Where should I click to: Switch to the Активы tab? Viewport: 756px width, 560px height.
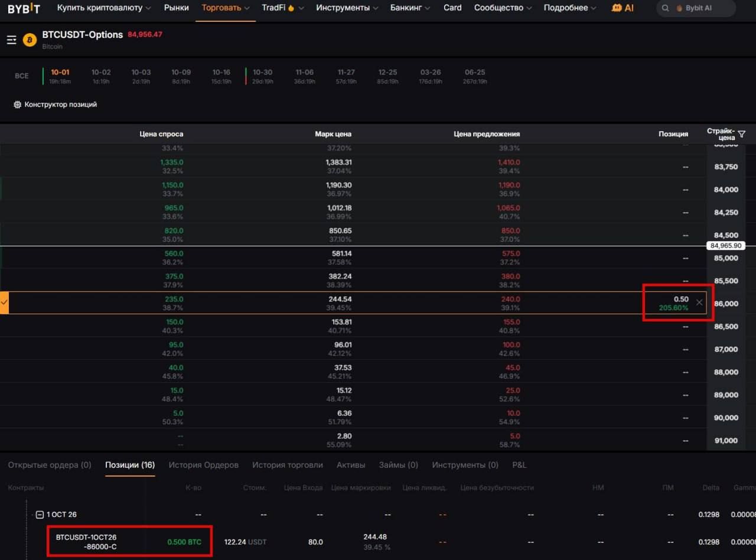(351, 465)
